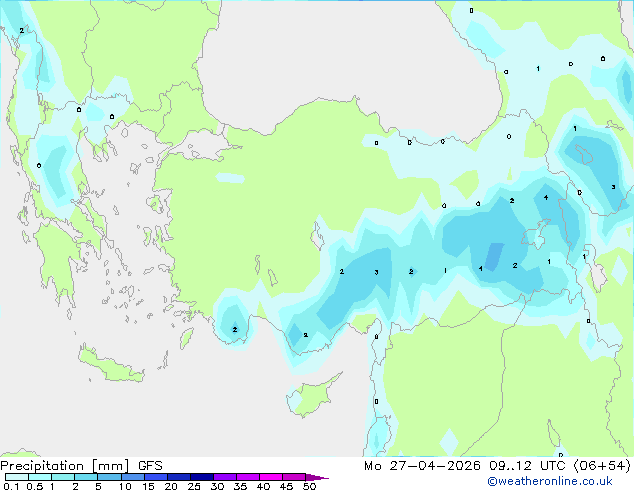Pick the 30–35 mm purple legend swatch
Screen dimensions: 634x490
[x=224, y=477]
